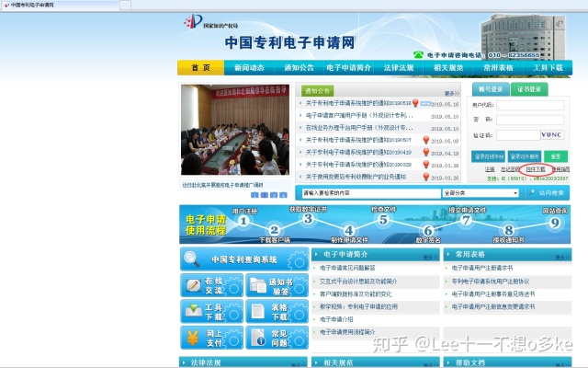Click the circled 控件下载 link

pyautogui.click(x=535, y=169)
